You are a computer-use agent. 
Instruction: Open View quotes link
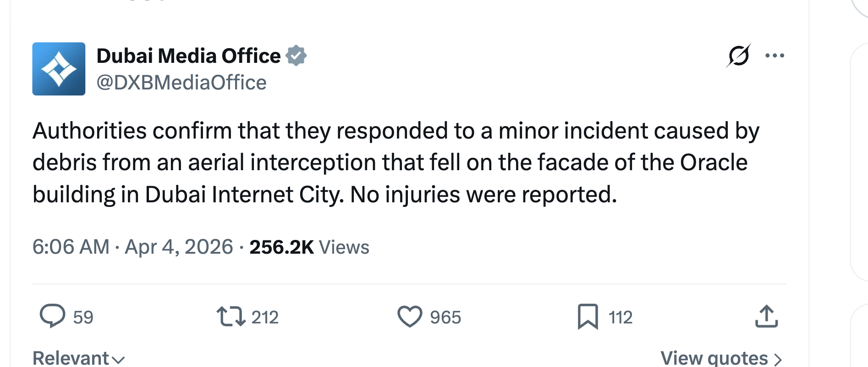714,358
